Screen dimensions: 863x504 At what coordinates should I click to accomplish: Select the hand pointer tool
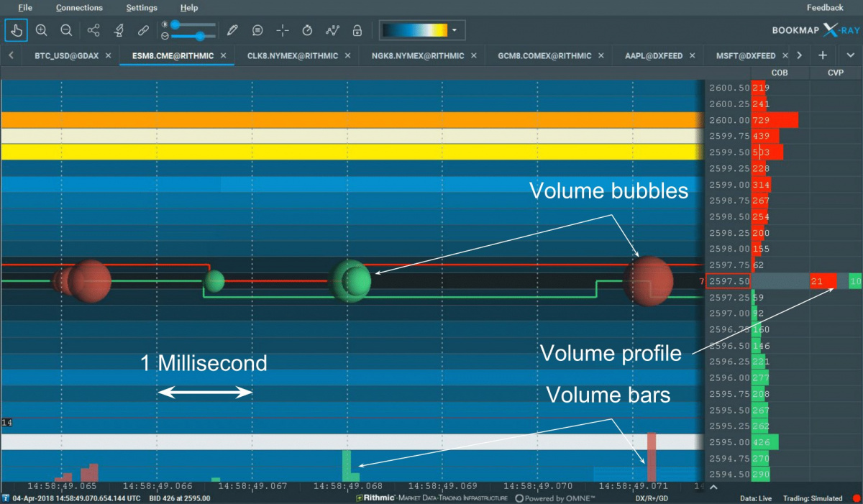click(17, 30)
